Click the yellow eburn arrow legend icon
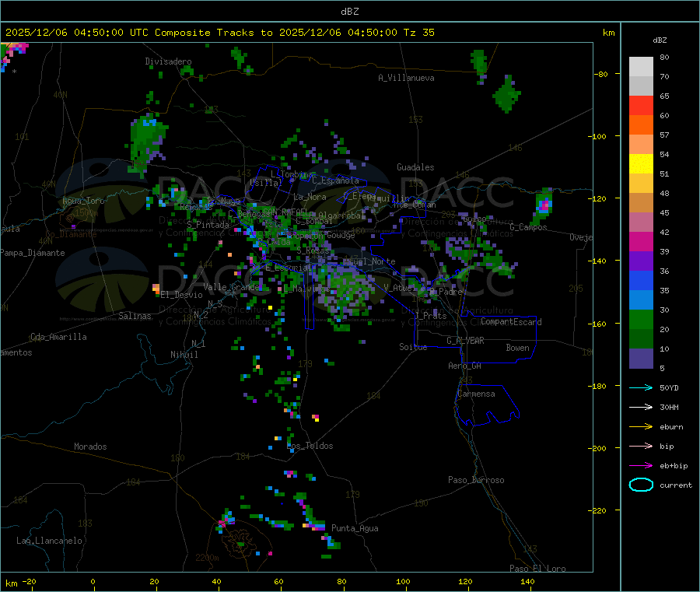The height and width of the screenshot is (592, 700). coord(641,427)
